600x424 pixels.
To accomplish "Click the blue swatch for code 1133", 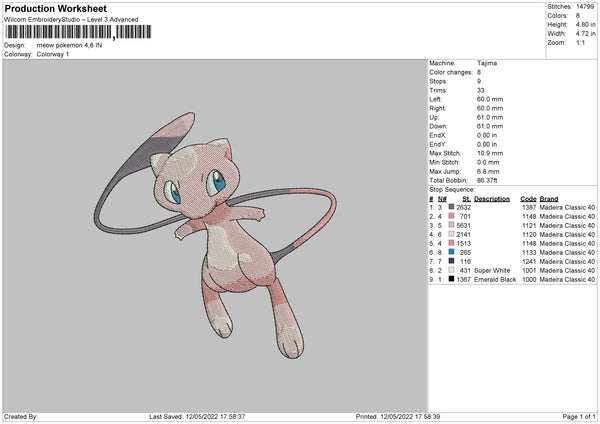I will coord(451,252).
